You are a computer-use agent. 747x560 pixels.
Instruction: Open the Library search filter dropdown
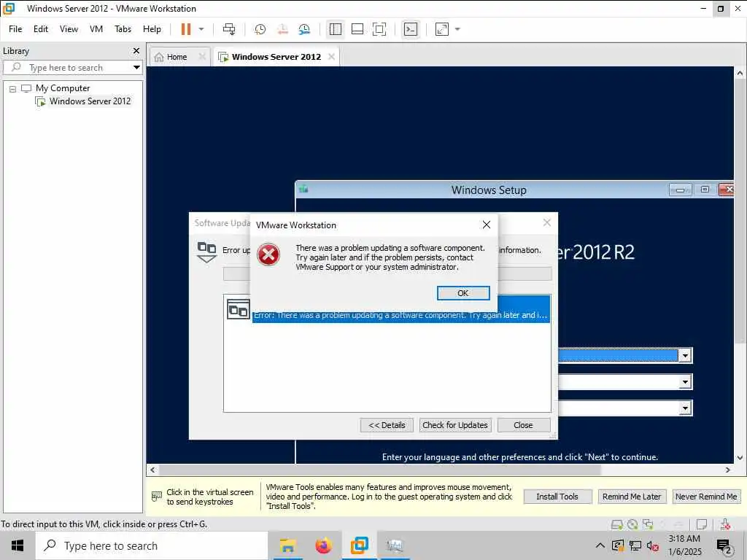pos(136,68)
